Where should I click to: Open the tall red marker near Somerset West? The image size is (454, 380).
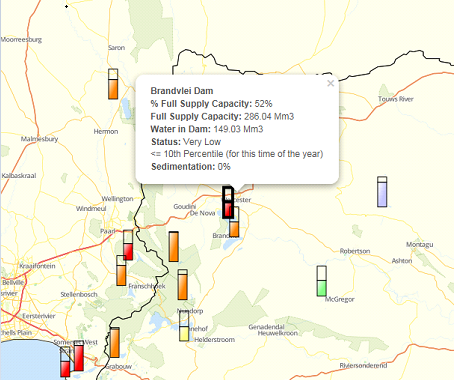79,356
